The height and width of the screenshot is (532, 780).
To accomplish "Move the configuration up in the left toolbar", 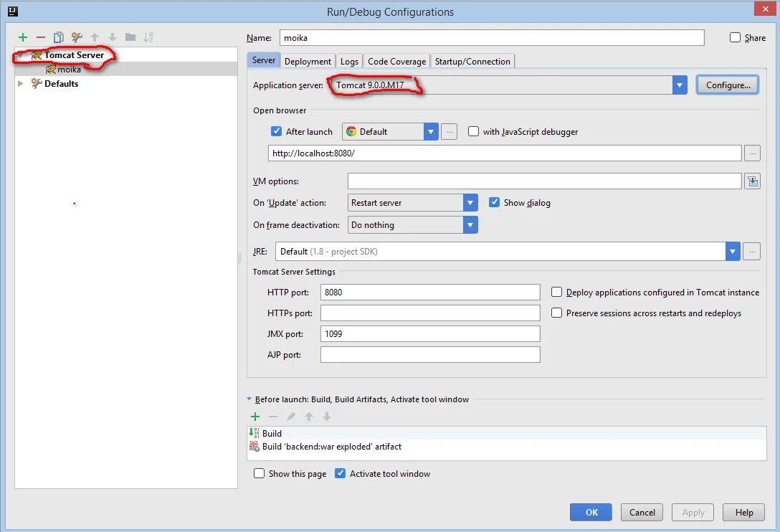I will pyautogui.click(x=95, y=37).
